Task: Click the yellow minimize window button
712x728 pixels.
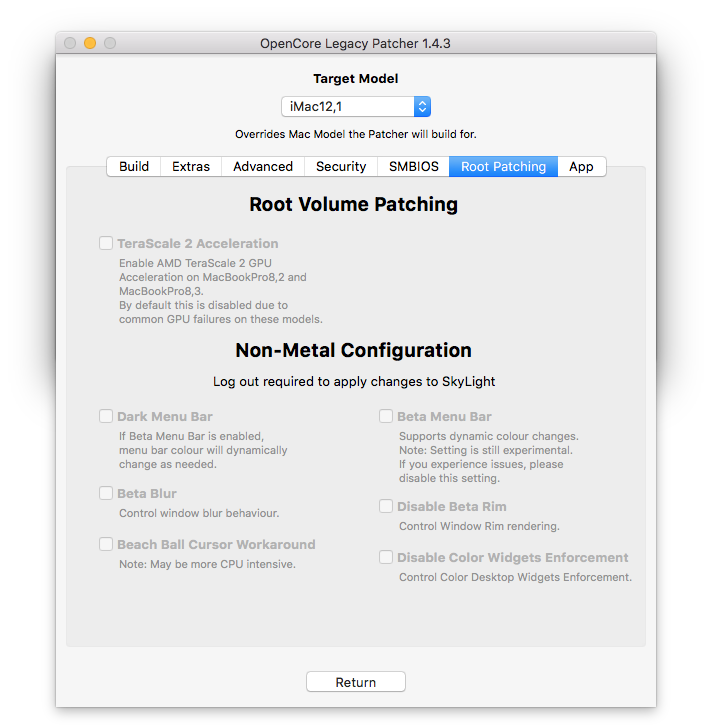Action: point(90,43)
